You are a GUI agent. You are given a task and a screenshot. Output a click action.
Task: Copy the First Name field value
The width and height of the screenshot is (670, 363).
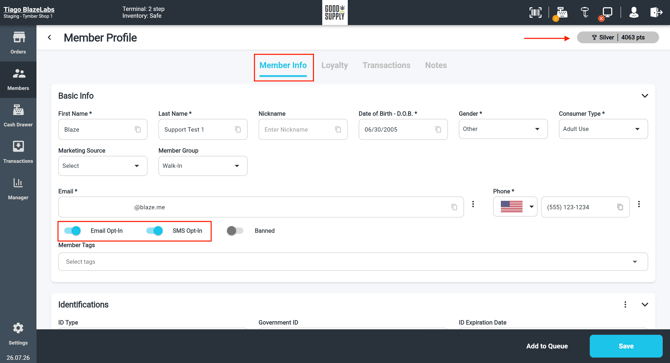point(138,129)
